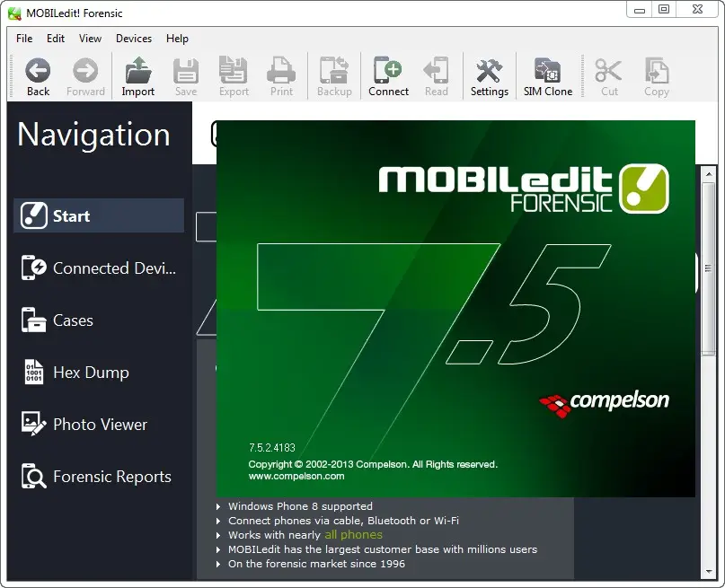The height and width of the screenshot is (588, 725).
Task: Launch the SIM Clone tool
Action: tap(548, 76)
